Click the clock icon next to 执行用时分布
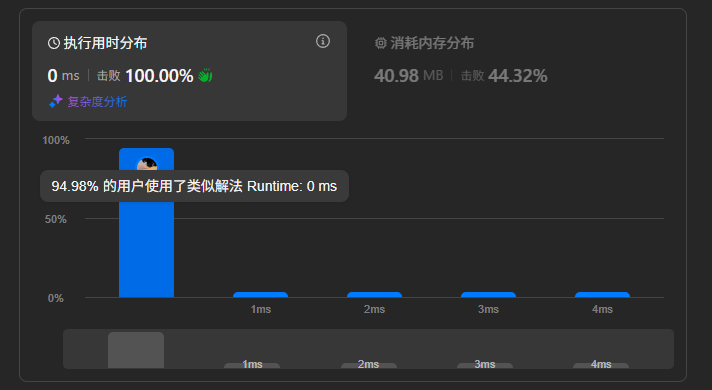The image size is (712, 390). click(54, 43)
